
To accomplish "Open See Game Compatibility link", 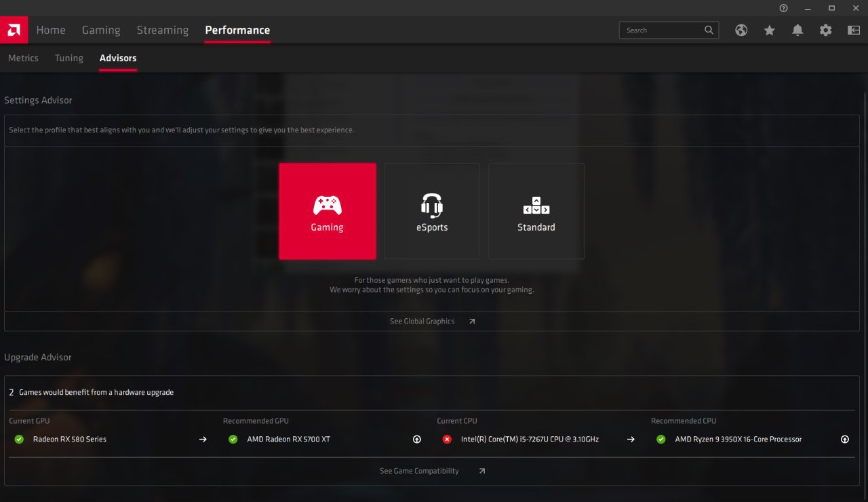I will click(419, 471).
